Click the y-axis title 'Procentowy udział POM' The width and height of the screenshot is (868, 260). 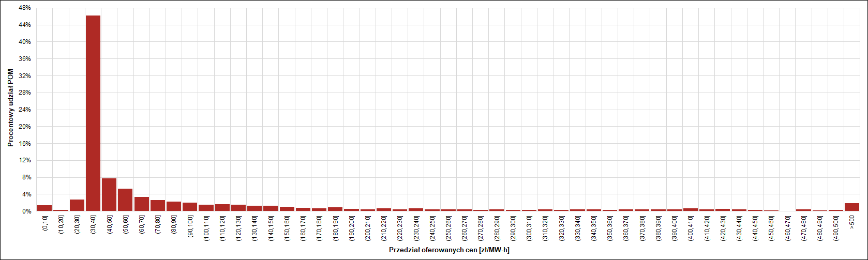tap(11, 108)
